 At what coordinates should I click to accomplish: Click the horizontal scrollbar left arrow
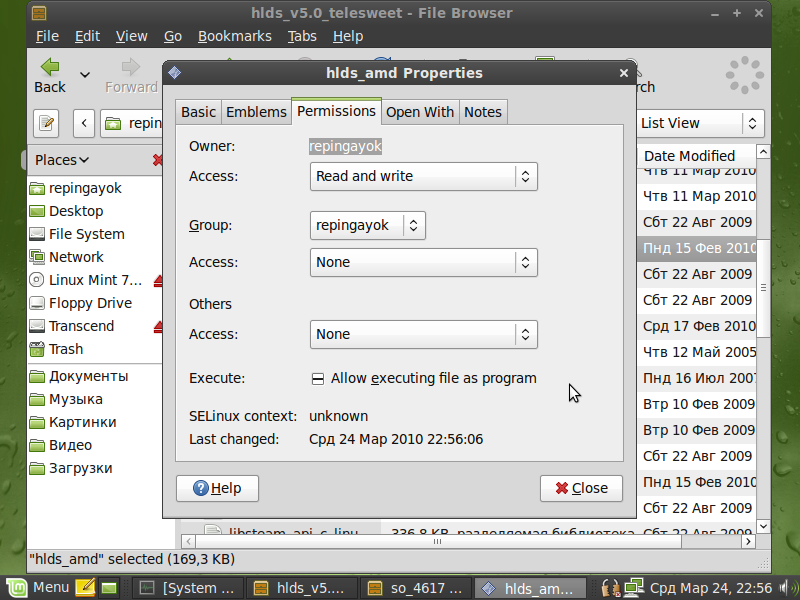click(188, 541)
